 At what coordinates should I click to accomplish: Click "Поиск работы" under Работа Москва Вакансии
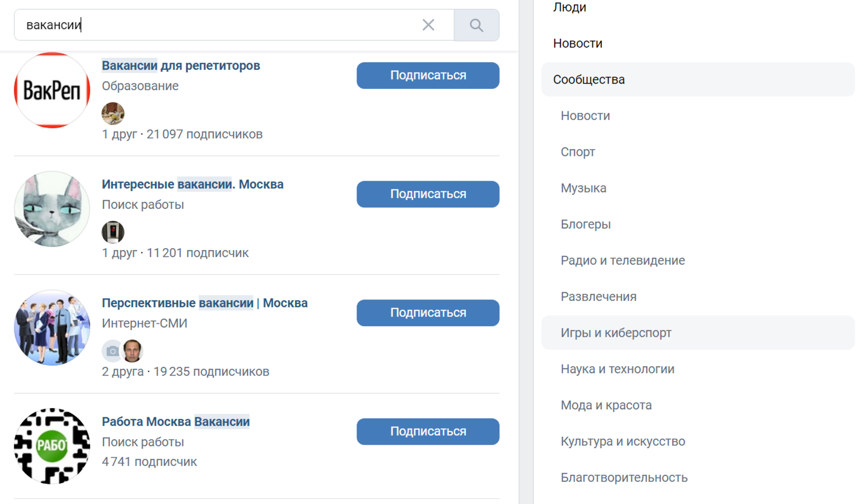pos(143,442)
